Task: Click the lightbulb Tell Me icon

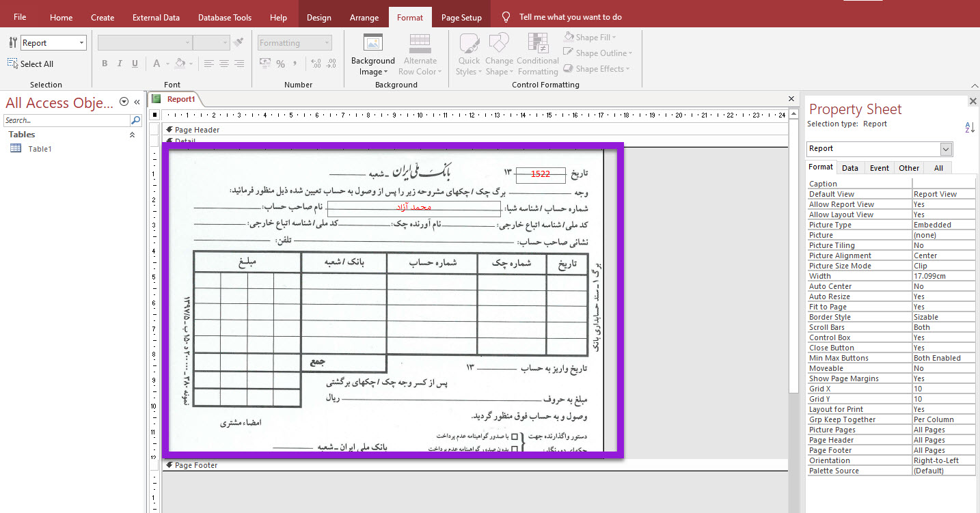Action: 506,17
